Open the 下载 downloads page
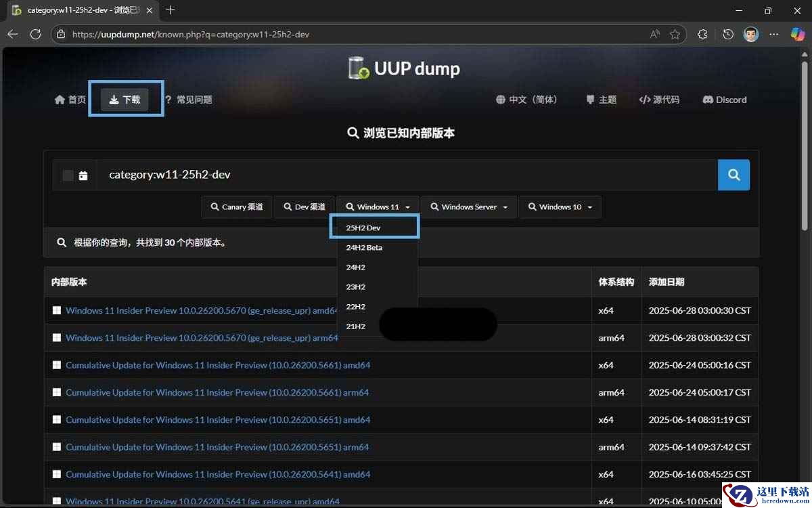Screen dimensions: 812x508 (125, 100)
